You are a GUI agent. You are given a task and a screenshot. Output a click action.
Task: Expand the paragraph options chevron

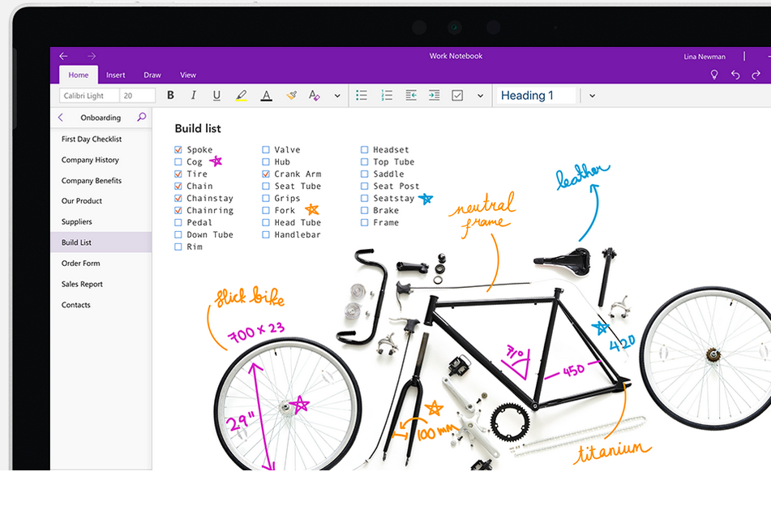point(480,96)
